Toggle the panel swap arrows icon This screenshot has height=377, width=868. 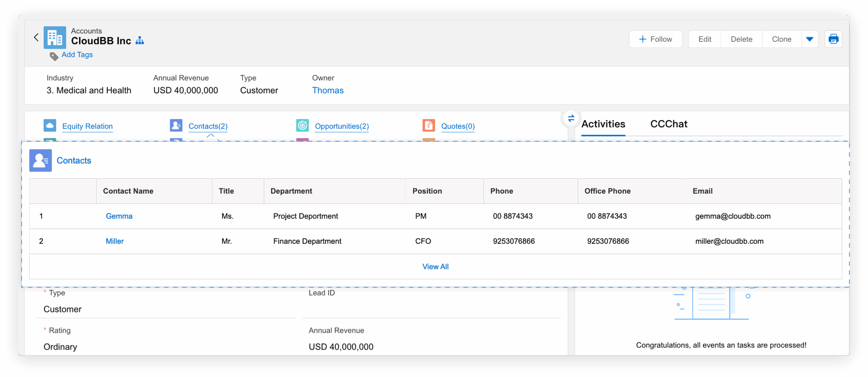(x=571, y=119)
